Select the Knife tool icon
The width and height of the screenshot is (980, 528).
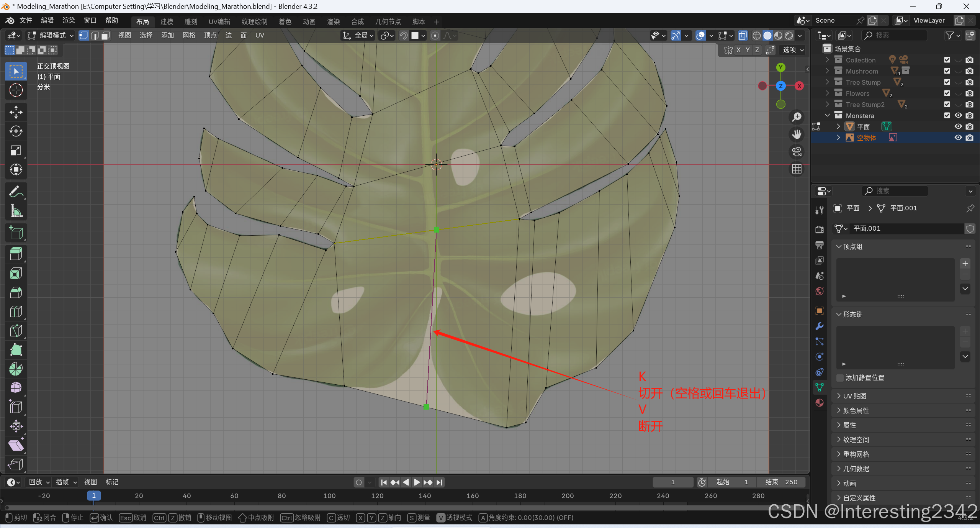[x=16, y=331]
